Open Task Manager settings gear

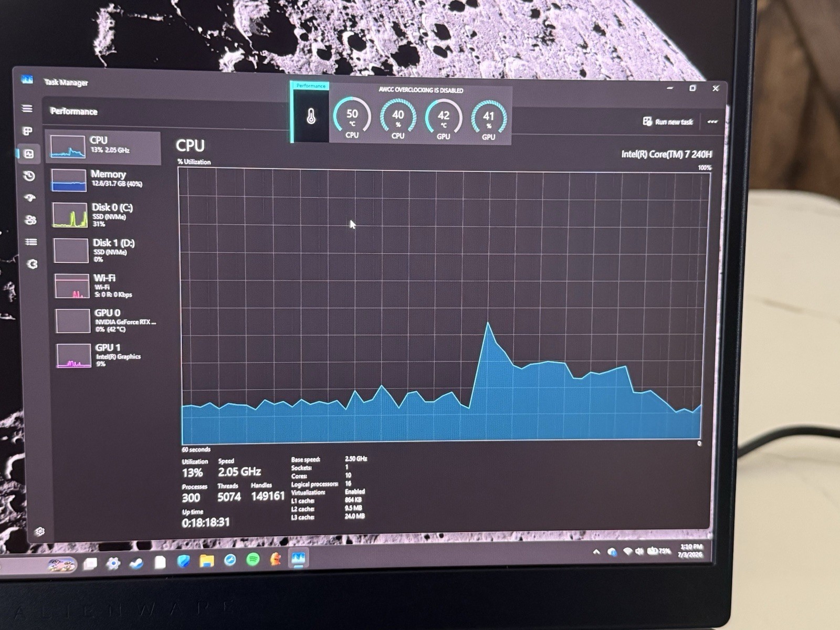point(40,532)
